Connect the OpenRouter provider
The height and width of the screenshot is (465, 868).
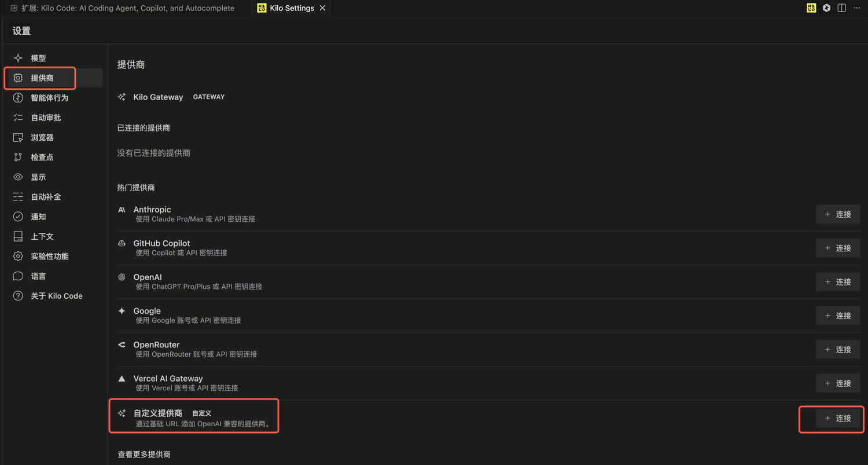click(x=838, y=349)
